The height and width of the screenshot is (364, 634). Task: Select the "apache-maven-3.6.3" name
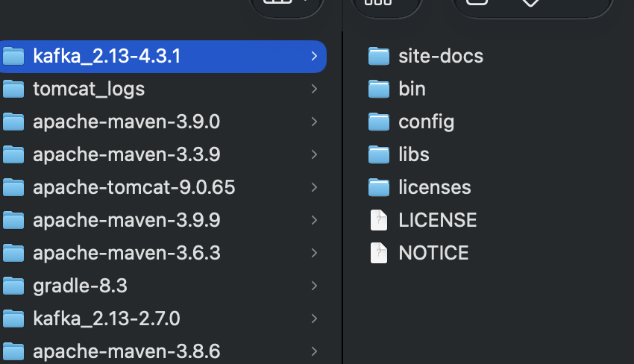127,253
